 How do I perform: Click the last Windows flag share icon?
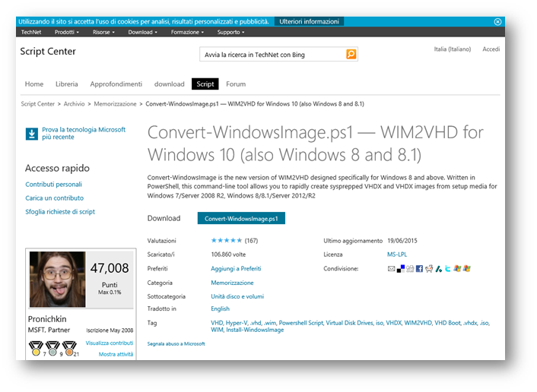[467, 269]
